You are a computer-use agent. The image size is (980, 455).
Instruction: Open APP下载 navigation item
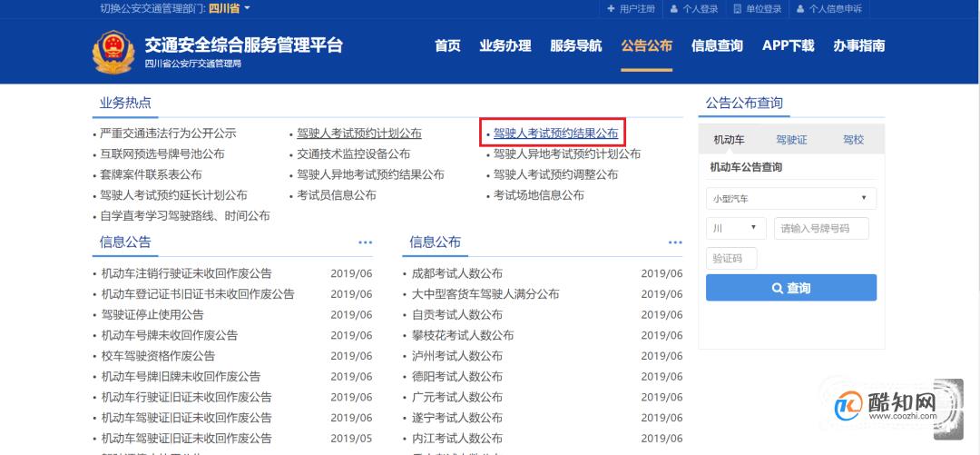pyautogui.click(x=789, y=45)
